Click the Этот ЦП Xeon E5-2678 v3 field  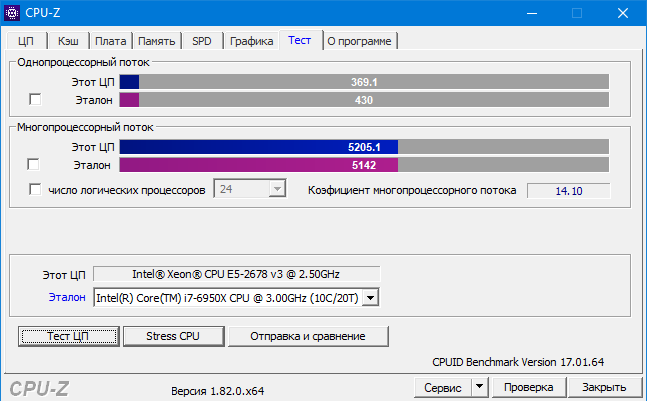pyautogui.click(x=236, y=274)
